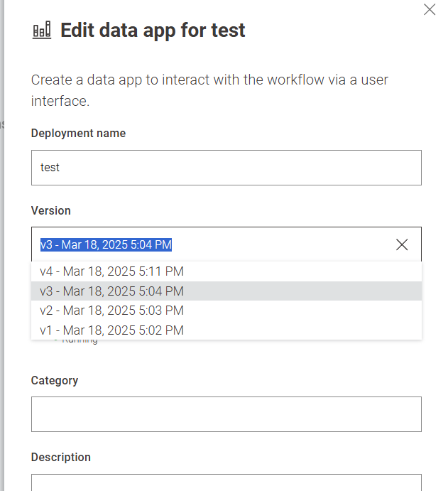Select v1 - Mar 18, 2025 5:02 PM
The width and height of the screenshot is (448, 491).
(x=111, y=330)
